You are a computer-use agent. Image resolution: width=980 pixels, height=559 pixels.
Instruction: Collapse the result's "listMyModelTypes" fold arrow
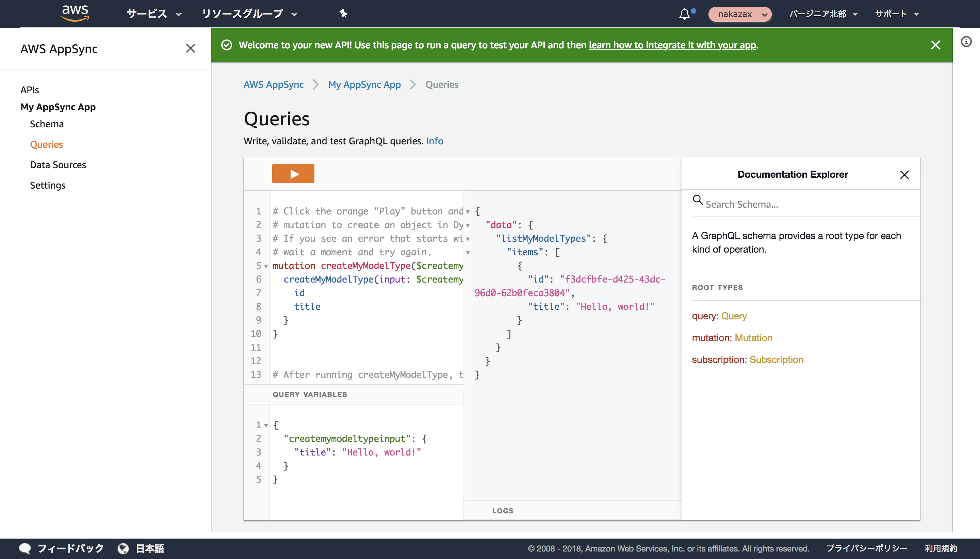(468, 239)
